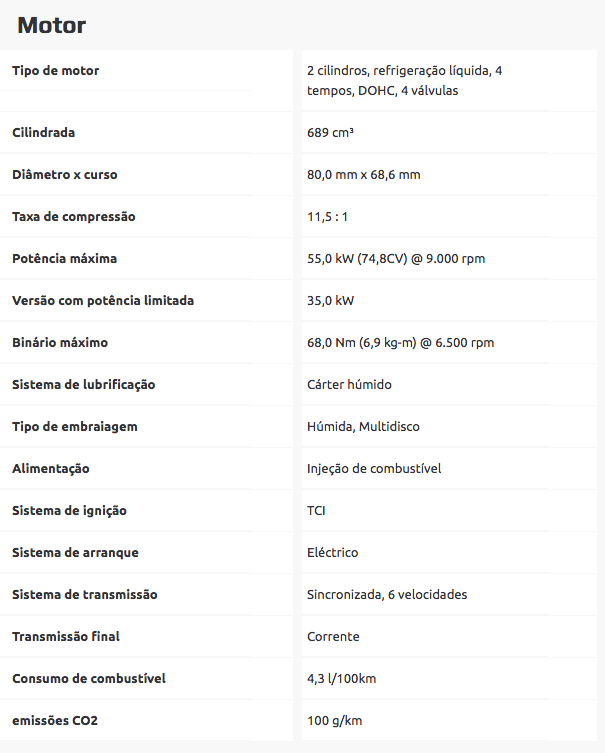605x753 pixels.
Task: Click the Tipo de motor label
Action: click(x=56, y=71)
